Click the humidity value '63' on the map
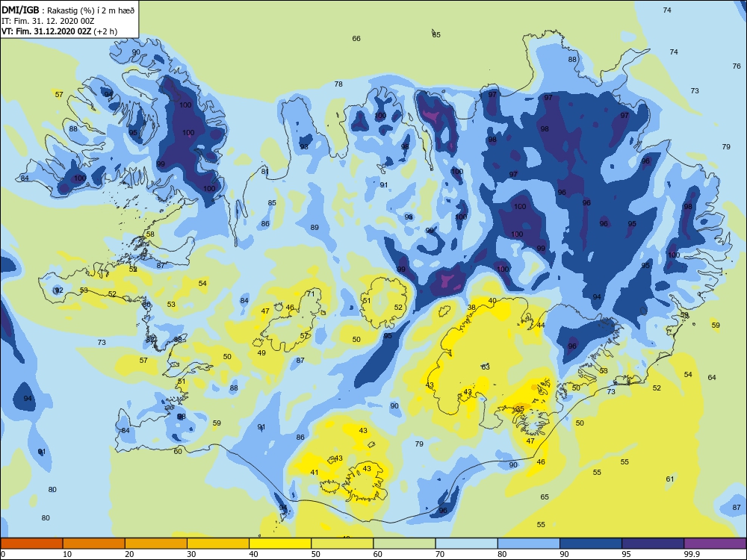 (x=486, y=367)
